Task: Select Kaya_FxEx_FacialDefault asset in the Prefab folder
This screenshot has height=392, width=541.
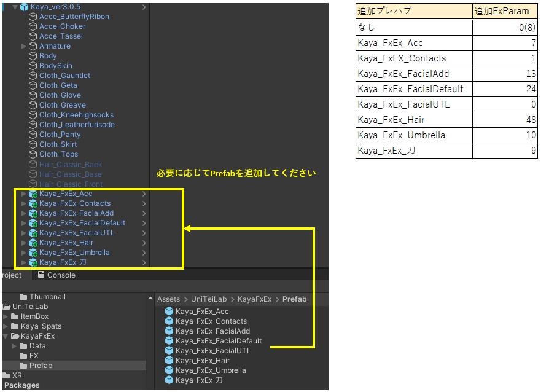Action: (219, 341)
